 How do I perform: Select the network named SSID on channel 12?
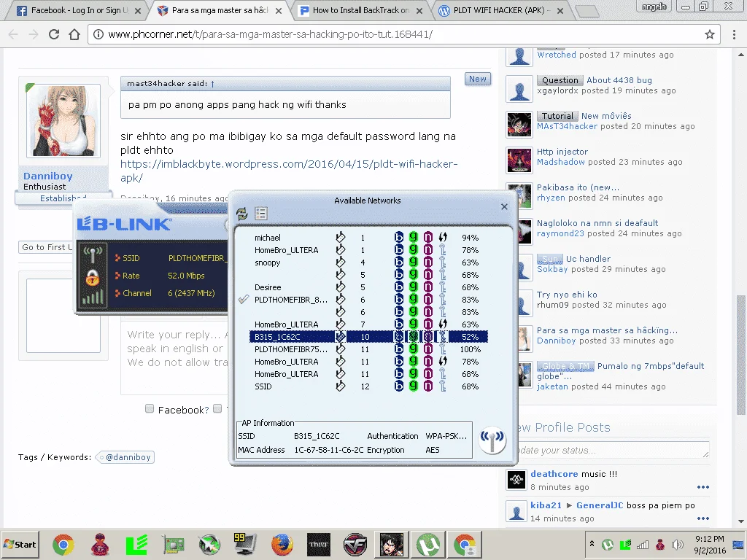coord(368,386)
